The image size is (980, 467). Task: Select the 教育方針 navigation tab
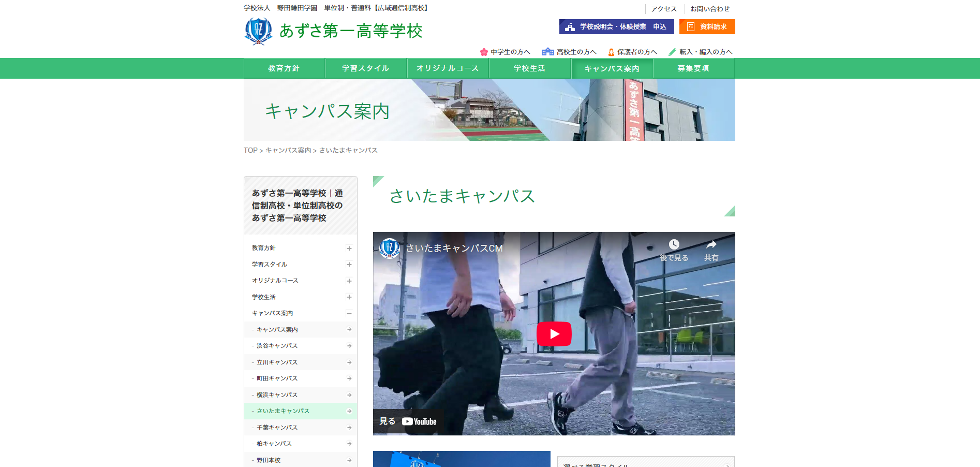point(284,68)
